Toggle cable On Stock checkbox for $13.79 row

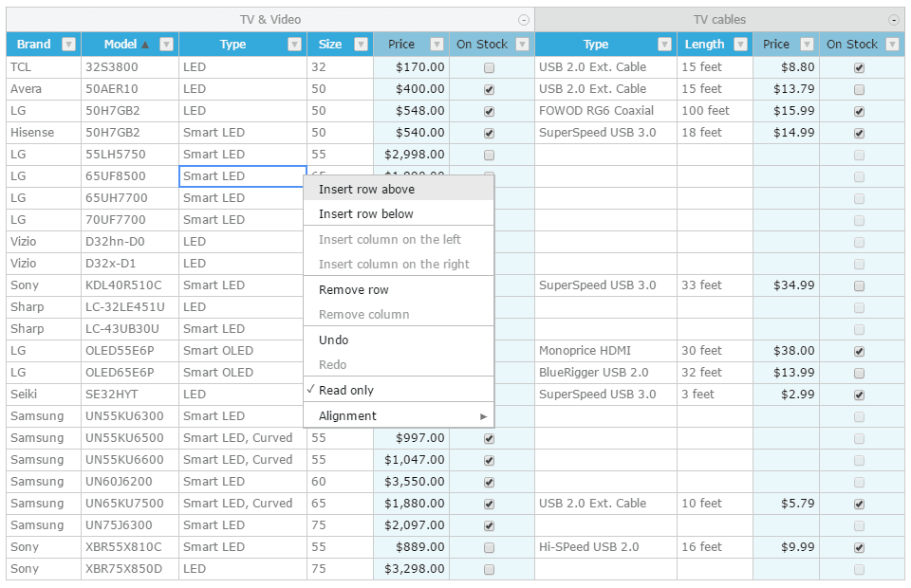[x=860, y=90]
